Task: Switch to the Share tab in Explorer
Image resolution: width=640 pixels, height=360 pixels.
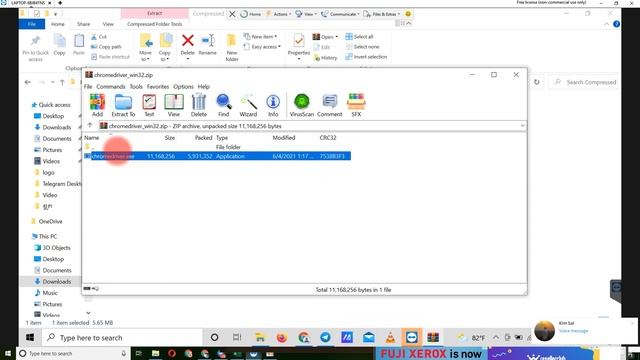Action: click(83, 24)
